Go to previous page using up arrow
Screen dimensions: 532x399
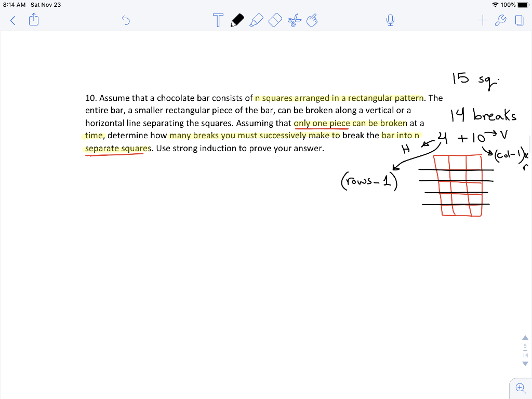(525, 337)
